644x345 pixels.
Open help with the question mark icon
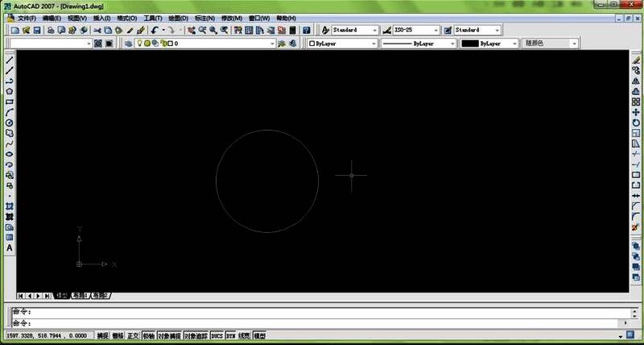point(306,30)
